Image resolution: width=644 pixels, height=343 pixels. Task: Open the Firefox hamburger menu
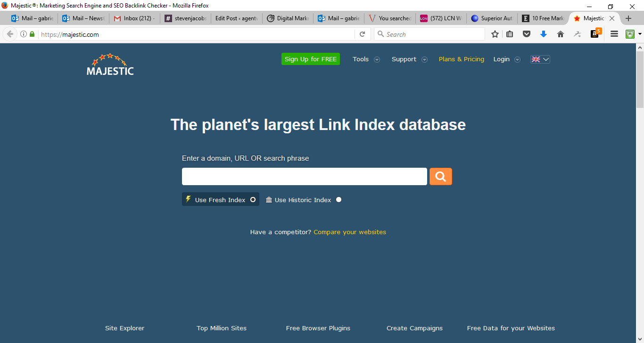click(x=614, y=34)
